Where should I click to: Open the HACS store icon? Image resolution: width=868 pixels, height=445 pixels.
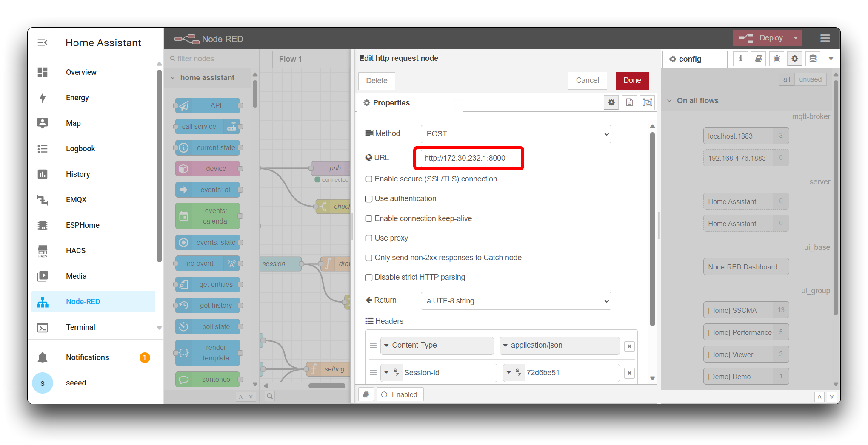43,251
